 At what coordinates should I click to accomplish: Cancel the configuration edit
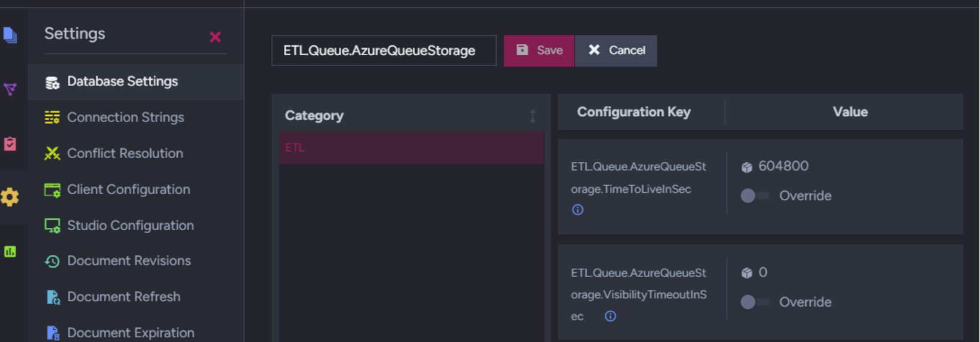tap(616, 50)
